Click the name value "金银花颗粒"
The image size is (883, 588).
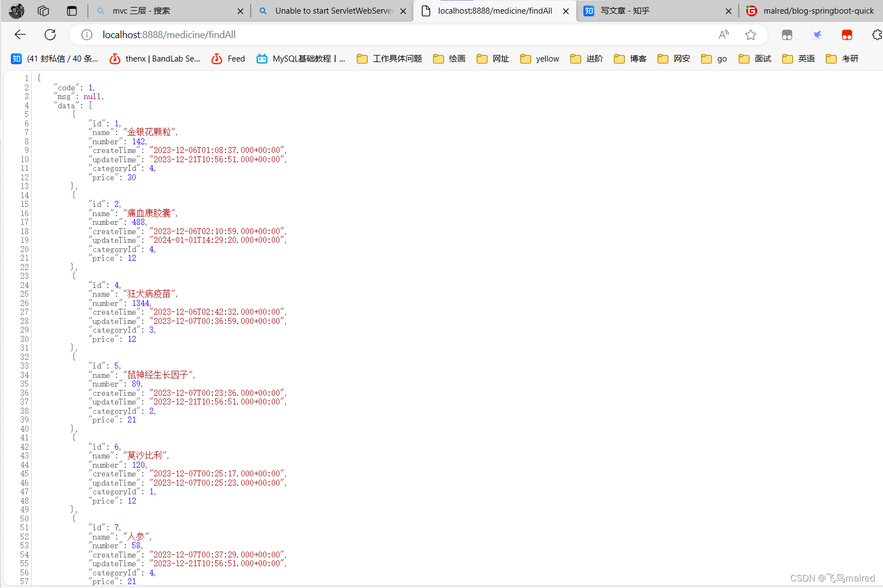pos(149,132)
